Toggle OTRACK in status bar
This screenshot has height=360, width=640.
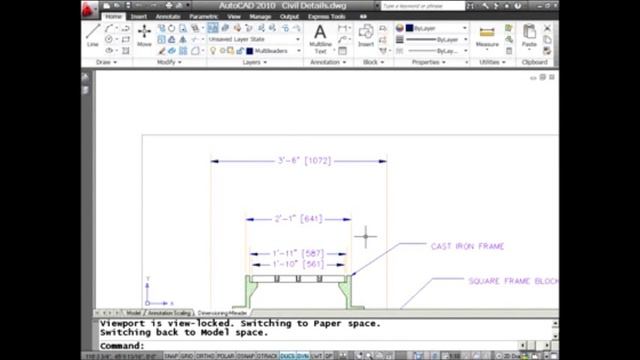[x=267, y=356]
